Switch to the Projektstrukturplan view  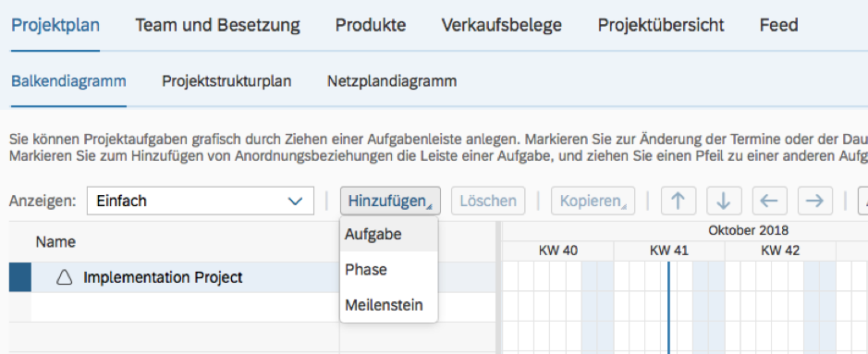click(x=226, y=81)
